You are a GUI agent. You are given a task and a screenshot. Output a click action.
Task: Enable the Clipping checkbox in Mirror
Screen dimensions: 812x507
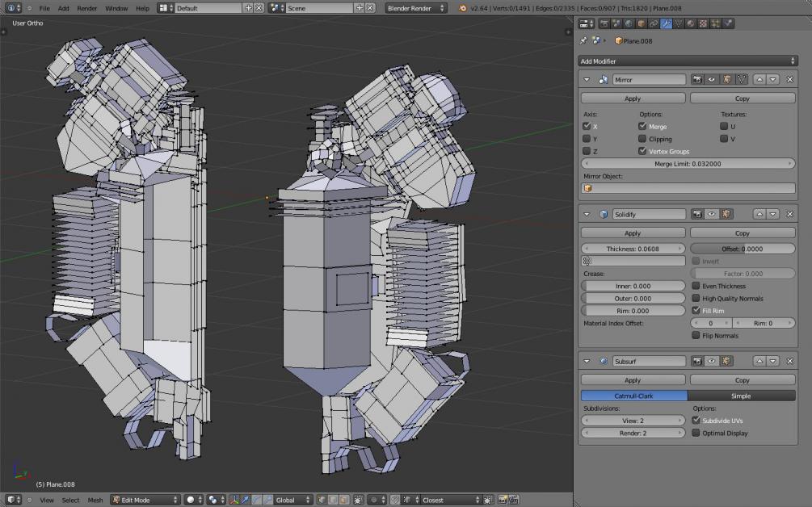(643, 139)
